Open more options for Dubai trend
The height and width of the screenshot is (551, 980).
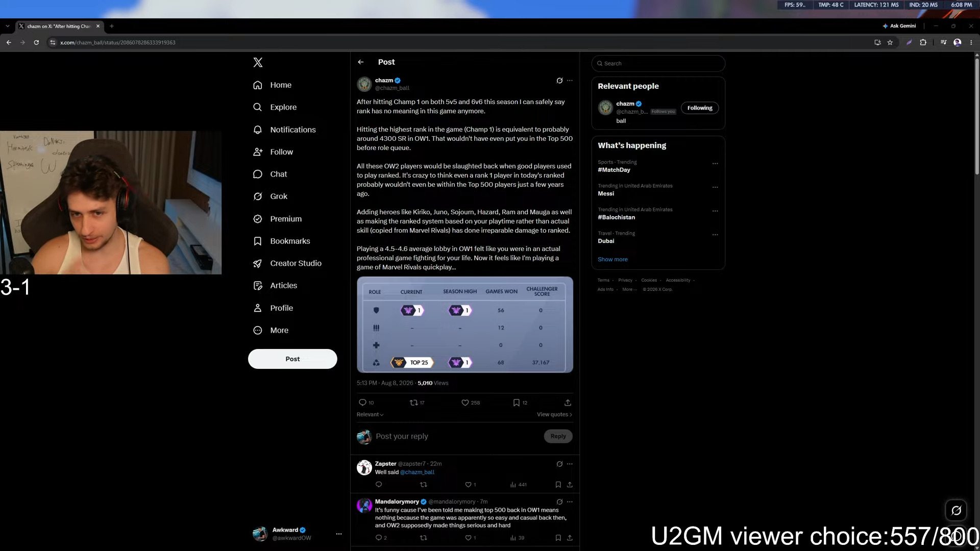click(x=715, y=235)
